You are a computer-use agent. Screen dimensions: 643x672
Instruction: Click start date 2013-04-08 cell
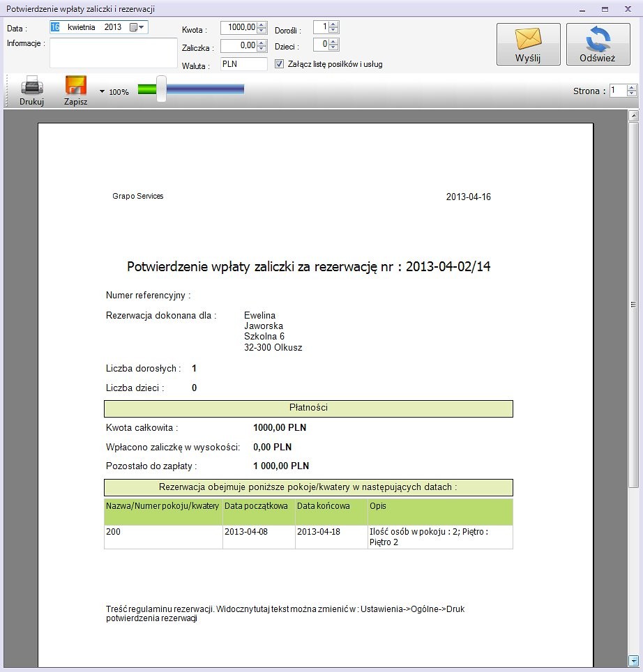259,537
